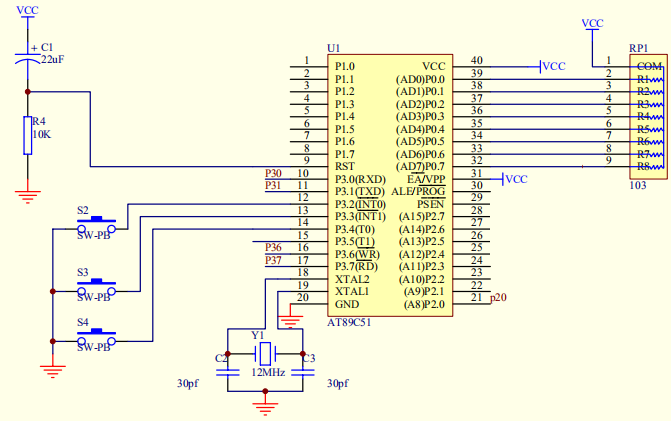The image size is (671, 421).
Task: Select push button switch S2
Action: (96, 225)
